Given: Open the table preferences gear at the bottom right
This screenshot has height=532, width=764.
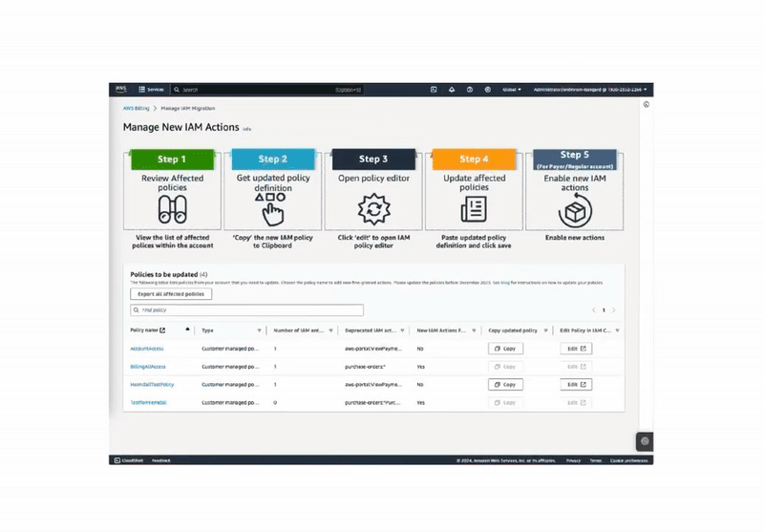Looking at the screenshot, I should pyautogui.click(x=646, y=441).
